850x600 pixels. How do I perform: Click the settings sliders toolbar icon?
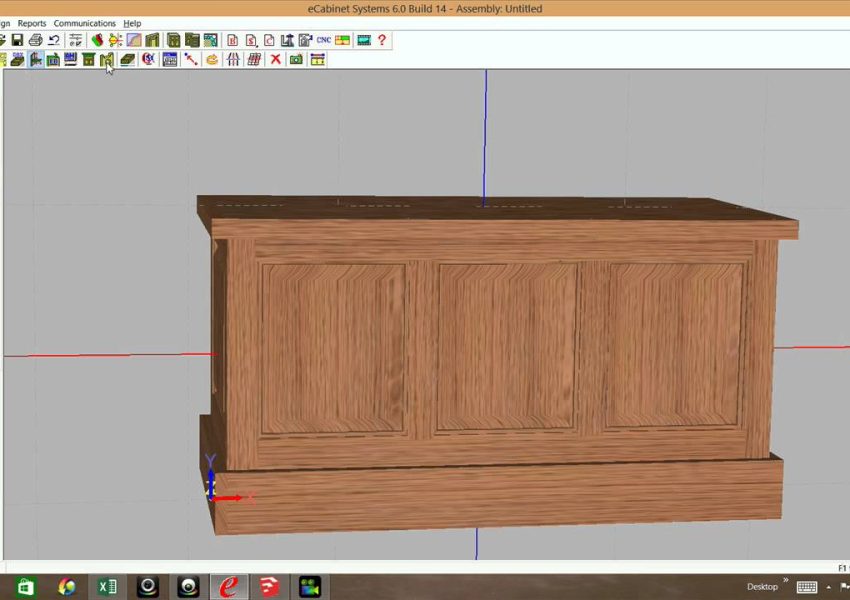pyautogui.click(x=76, y=40)
